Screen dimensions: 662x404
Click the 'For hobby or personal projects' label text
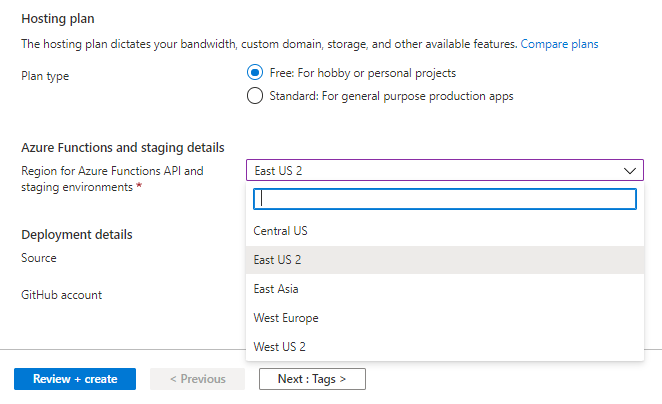(x=363, y=73)
